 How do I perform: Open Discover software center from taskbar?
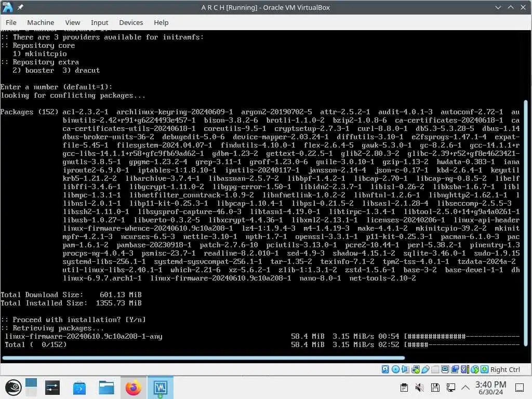[79, 388]
